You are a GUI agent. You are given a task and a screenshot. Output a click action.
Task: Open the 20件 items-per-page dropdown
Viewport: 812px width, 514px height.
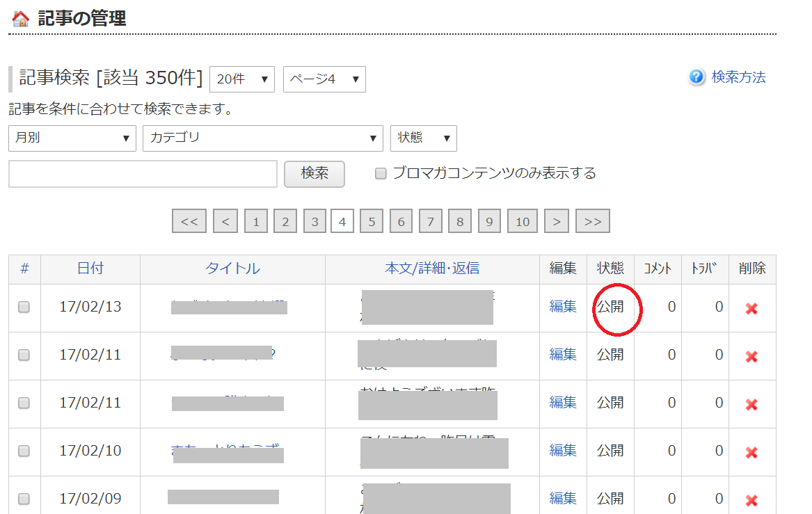[x=241, y=79]
